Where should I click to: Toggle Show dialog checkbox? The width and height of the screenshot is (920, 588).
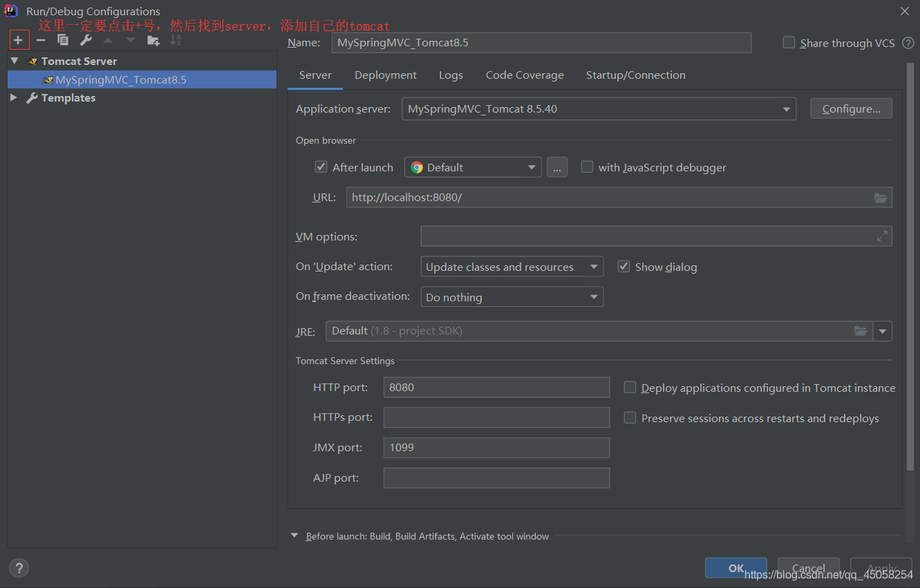point(623,267)
